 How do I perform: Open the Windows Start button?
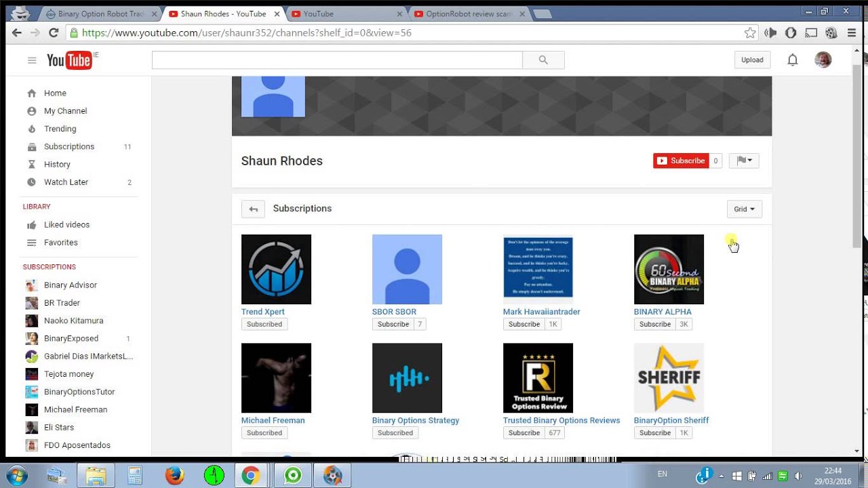pos(16,474)
